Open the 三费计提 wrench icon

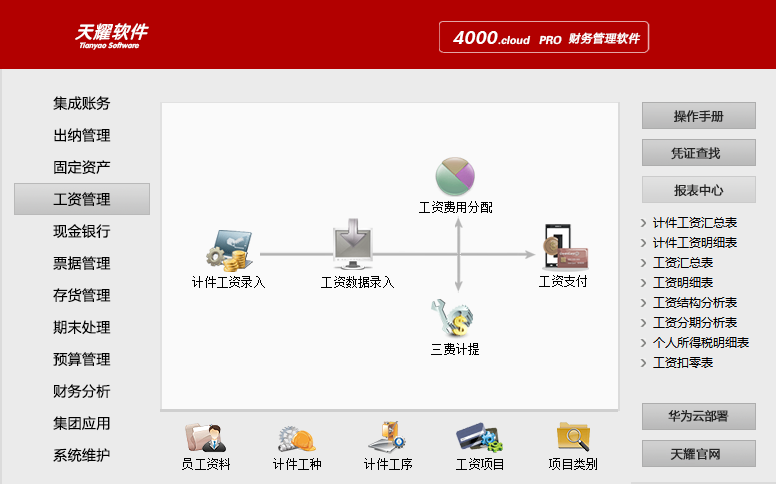(455, 318)
